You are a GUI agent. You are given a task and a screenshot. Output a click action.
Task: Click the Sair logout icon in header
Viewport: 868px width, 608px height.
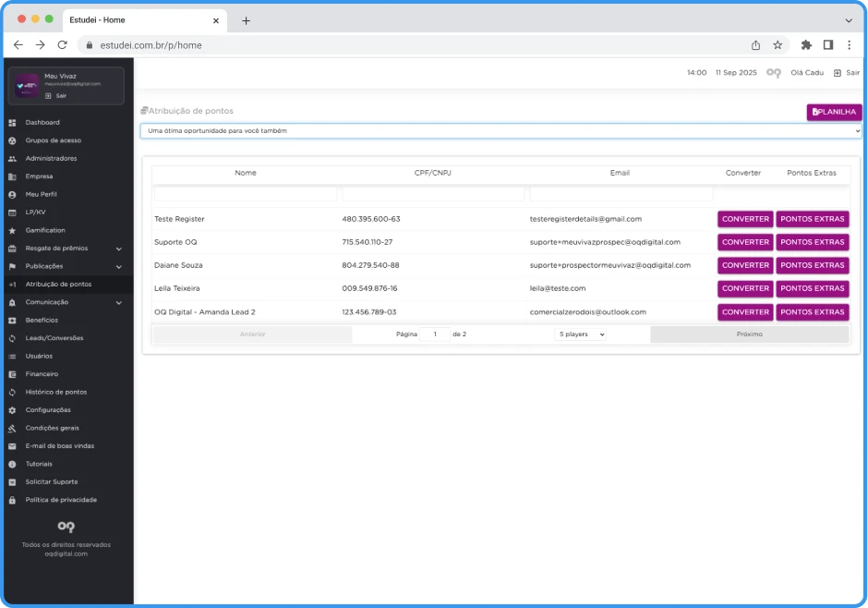pos(837,72)
